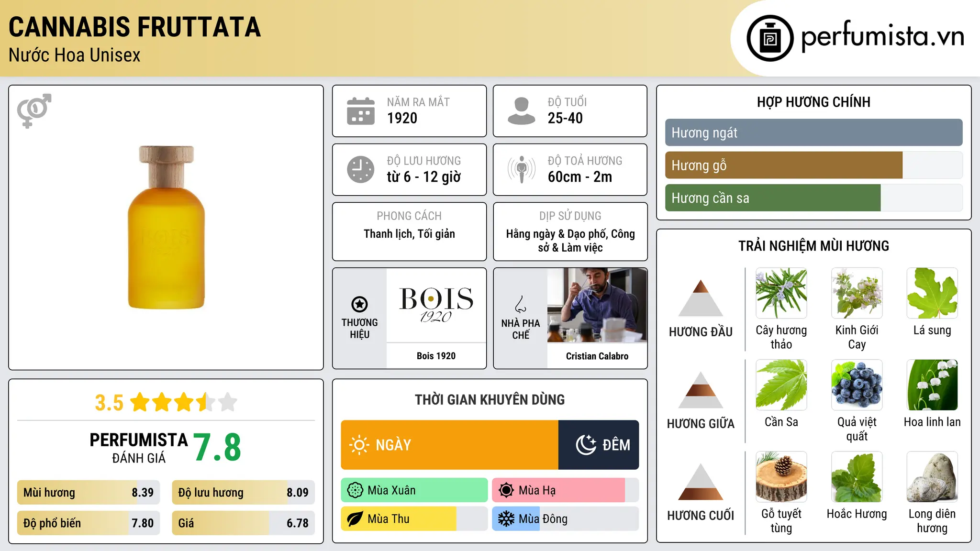This screenshot has width=980, height=551.
Task: Click the Perfumista rating score 7.8
Action: 217,447
